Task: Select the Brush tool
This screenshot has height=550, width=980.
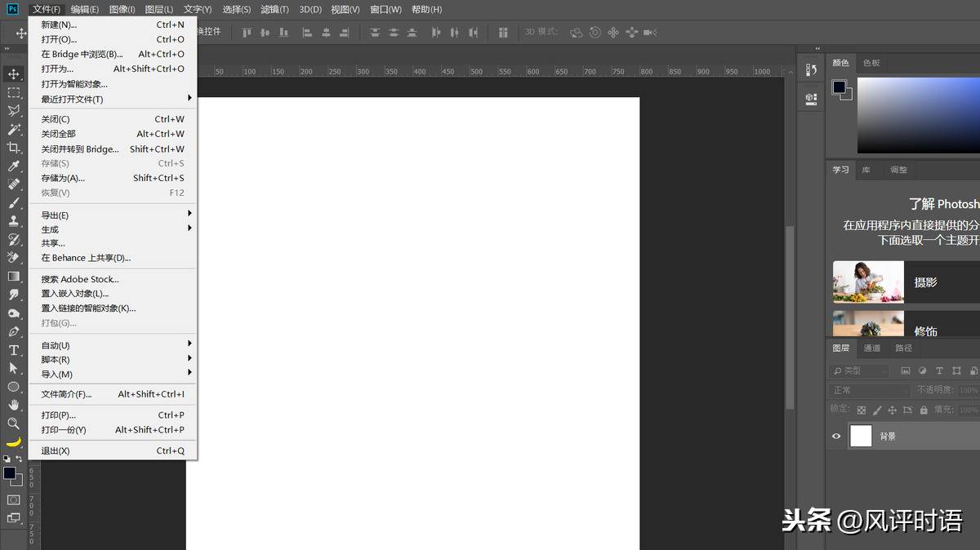Action: click(x=14, y=202)
